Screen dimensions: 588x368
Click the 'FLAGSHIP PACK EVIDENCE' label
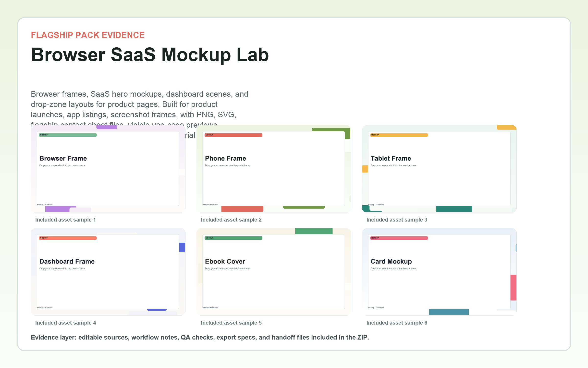88,35
